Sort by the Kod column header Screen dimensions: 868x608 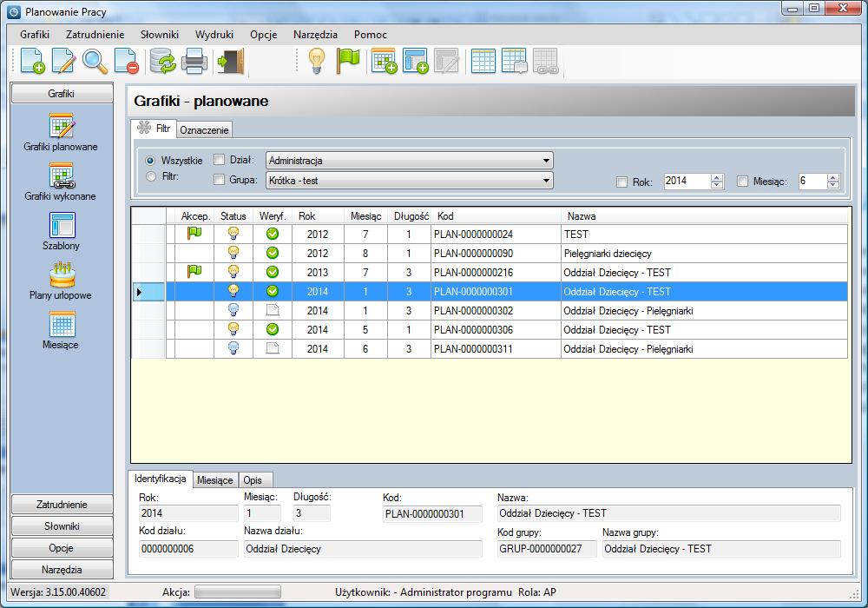[496, 216]
